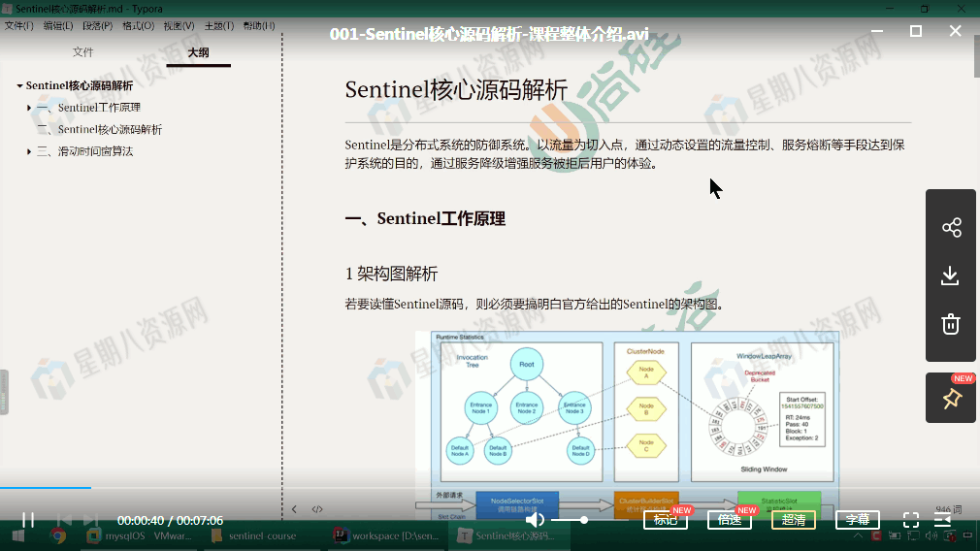Viewport: 980px width, 551px height.
Task: Expand the 一、Sentinel工作原理 outline node
Action: (29, 108)
